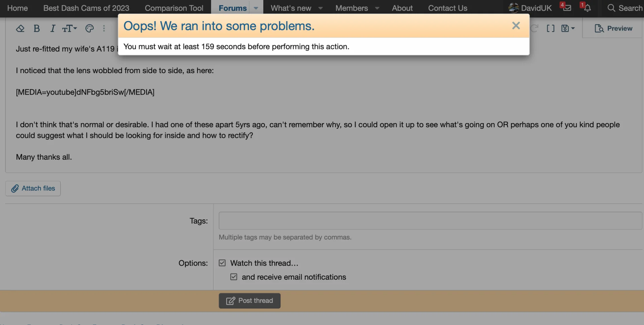The image size is (644, 325).
Task: Open the alerts bell icon
Action: click(587, 8)
